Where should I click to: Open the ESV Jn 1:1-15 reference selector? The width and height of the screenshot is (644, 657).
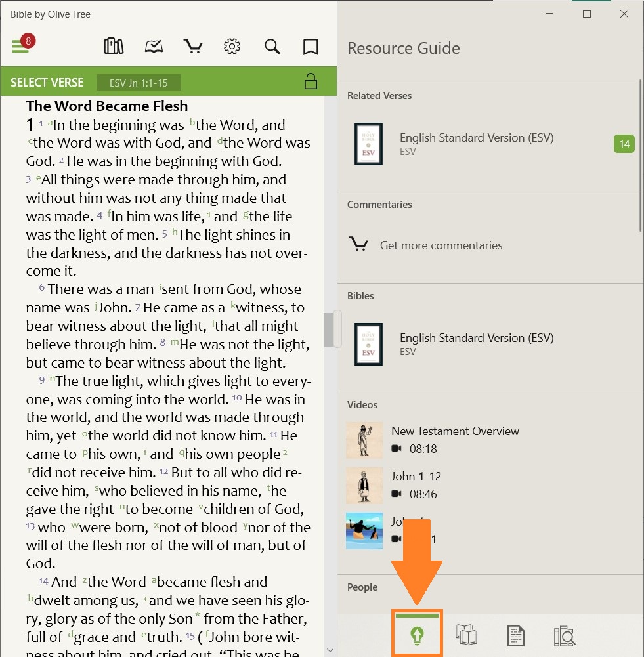coord(139,83)
